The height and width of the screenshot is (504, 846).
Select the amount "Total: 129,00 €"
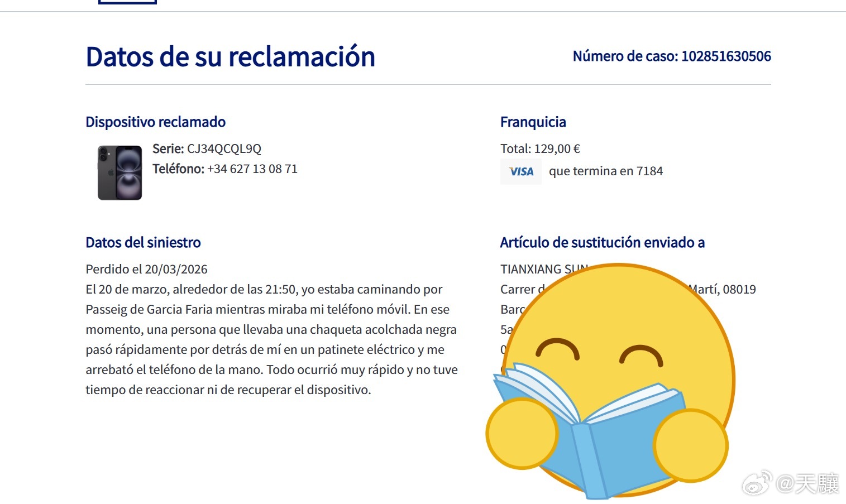tap(540, 148)
